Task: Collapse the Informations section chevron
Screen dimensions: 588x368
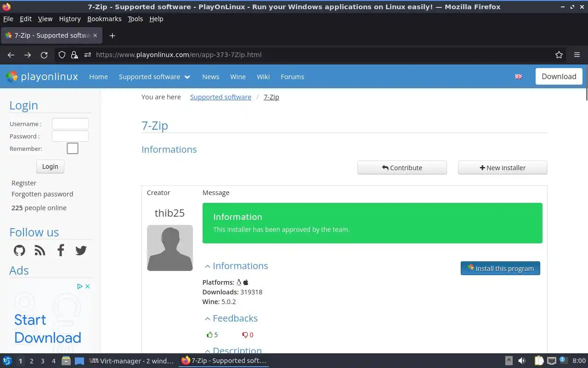Action: pos(208,266)
